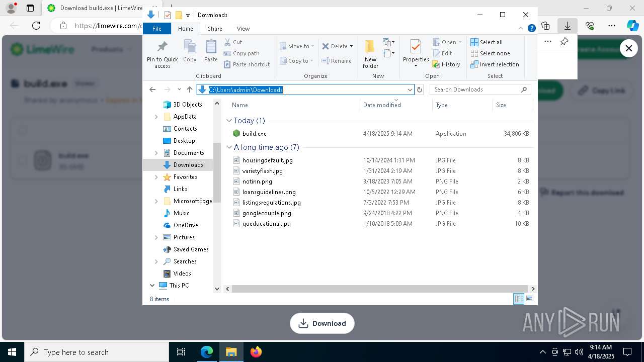Viewport: 644px width, 362px height.
Task: Click the Up one level arrow
Action: click(190, 89)
